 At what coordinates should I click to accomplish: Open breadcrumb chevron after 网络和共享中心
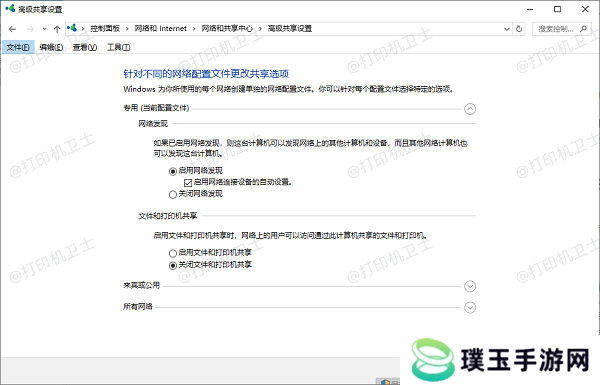pyautogui.click(x=260, y=29)
